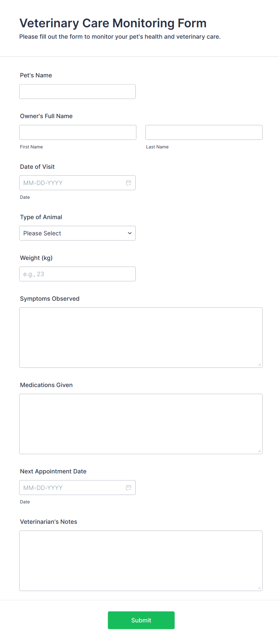Click the Date of Visit text input

click(x=72, y=183)
